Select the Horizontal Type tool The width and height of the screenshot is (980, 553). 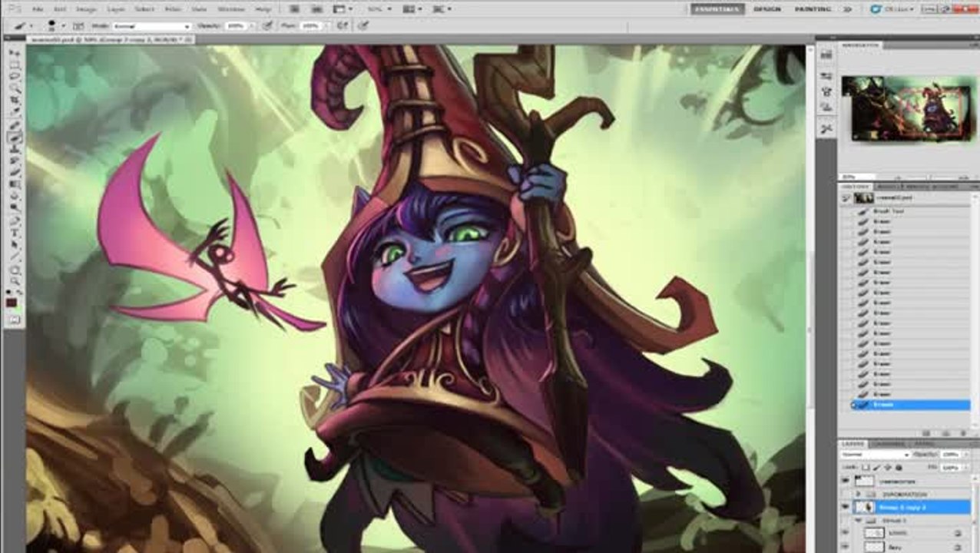pyautogui.click(x=15, y=232)
